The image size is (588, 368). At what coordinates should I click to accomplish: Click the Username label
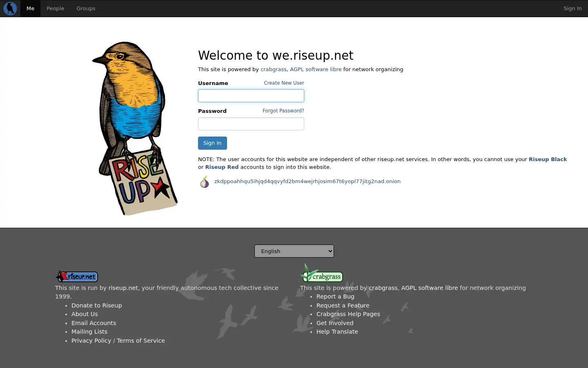(x=213, y=83)
